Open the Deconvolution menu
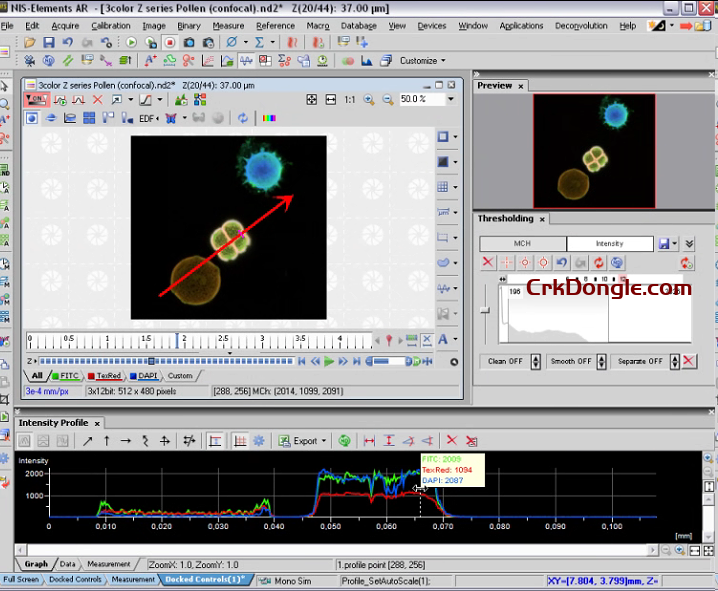718x591 pixels. point(581,26)
